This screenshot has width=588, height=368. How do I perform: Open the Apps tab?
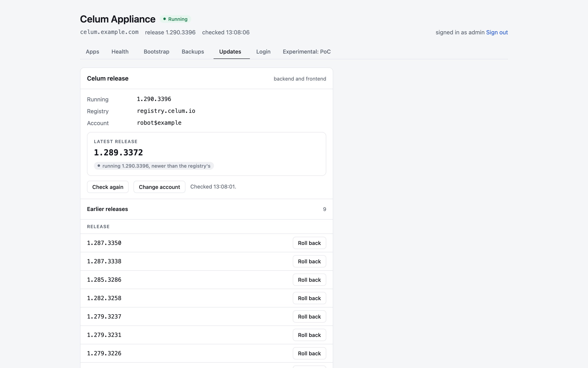click(92, 52)
